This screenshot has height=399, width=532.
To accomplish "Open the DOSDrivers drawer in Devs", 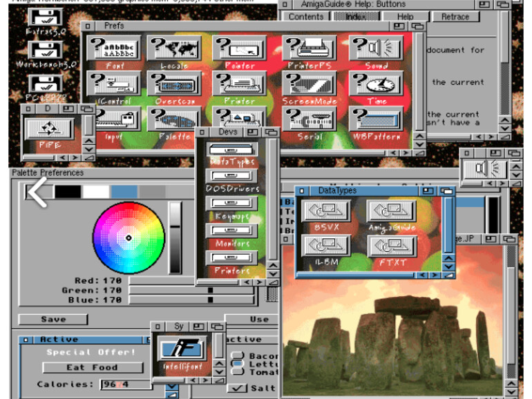I will (x=231, y=175).
